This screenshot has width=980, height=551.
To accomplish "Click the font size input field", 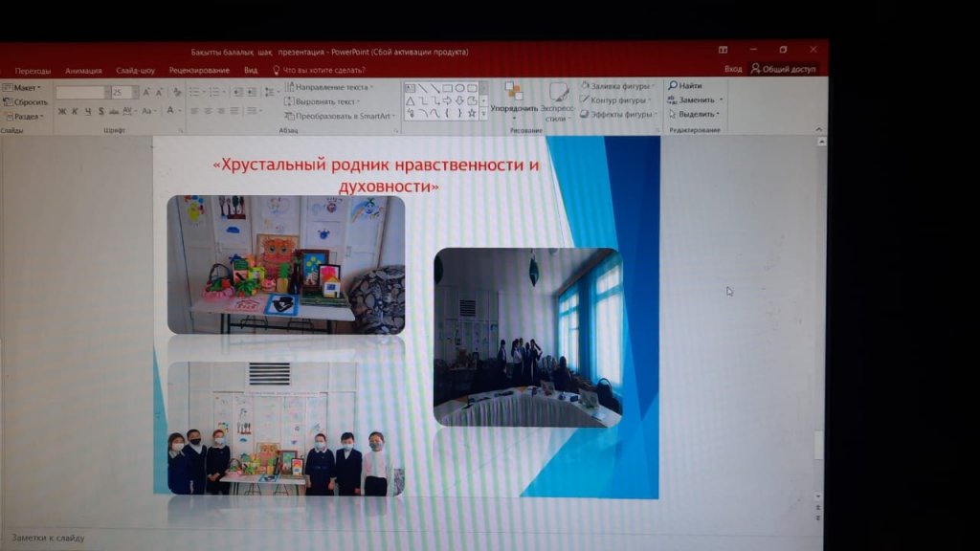I will point(122,93).
